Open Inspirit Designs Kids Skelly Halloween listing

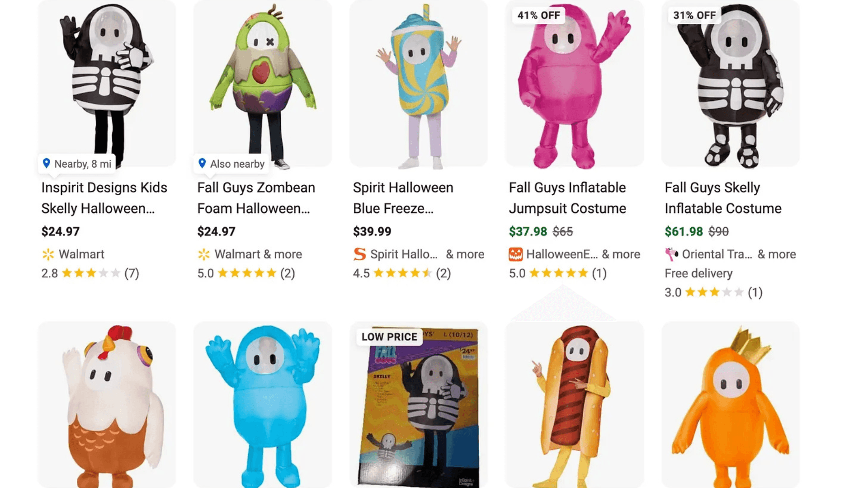coord(104,198)
